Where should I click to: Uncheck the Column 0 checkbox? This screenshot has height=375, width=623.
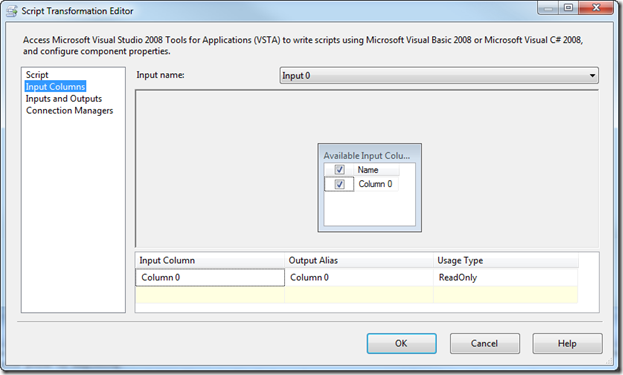339,184
